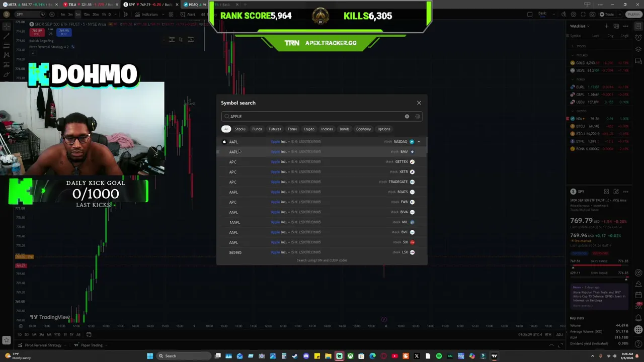
Task: Select the Economy filter chip
Action: 363,129
